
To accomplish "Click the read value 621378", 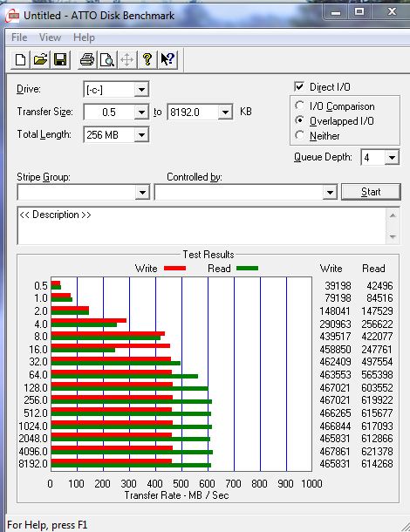I will (x=377, y=451).
